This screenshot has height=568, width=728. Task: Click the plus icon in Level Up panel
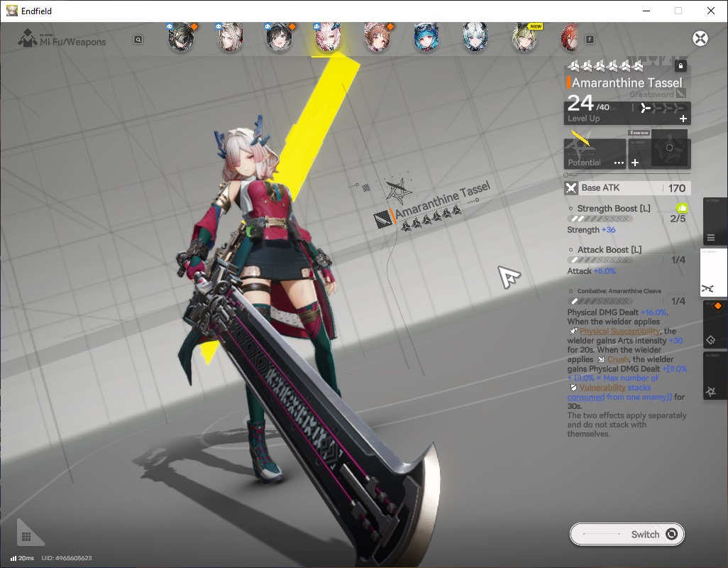coord(683,119)
